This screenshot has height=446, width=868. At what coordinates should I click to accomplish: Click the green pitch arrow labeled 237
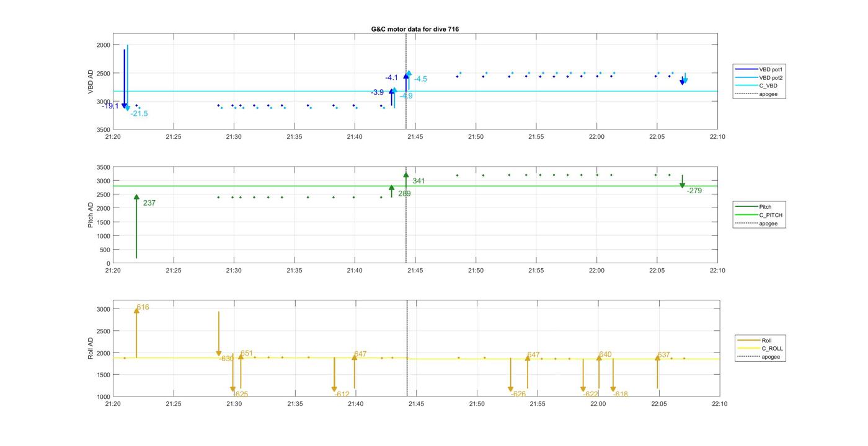136,227
